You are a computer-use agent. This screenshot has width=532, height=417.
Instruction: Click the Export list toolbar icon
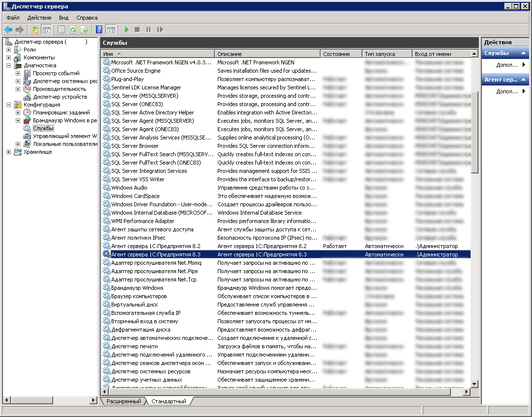click(84, 30)
